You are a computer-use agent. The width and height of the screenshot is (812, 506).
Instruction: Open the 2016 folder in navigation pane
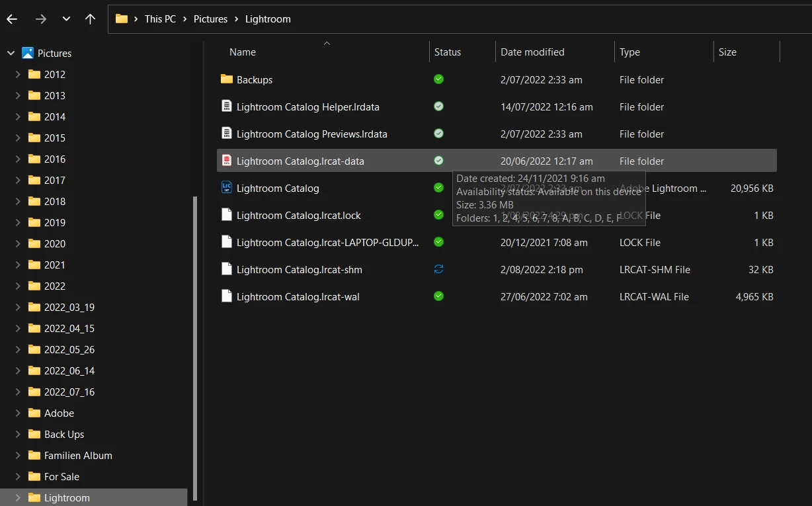[x=54, y=159]
